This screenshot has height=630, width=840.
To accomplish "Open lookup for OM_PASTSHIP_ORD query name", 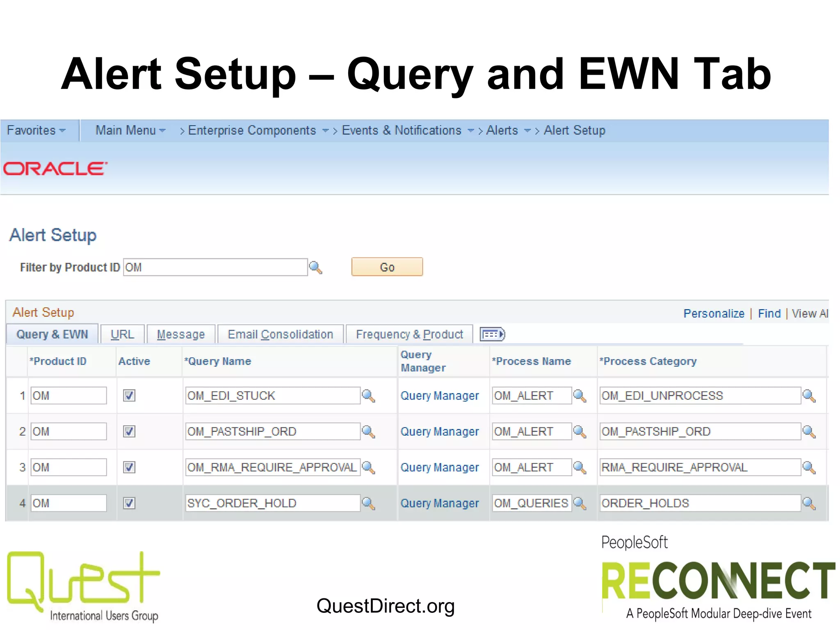I will pos(368,431).
